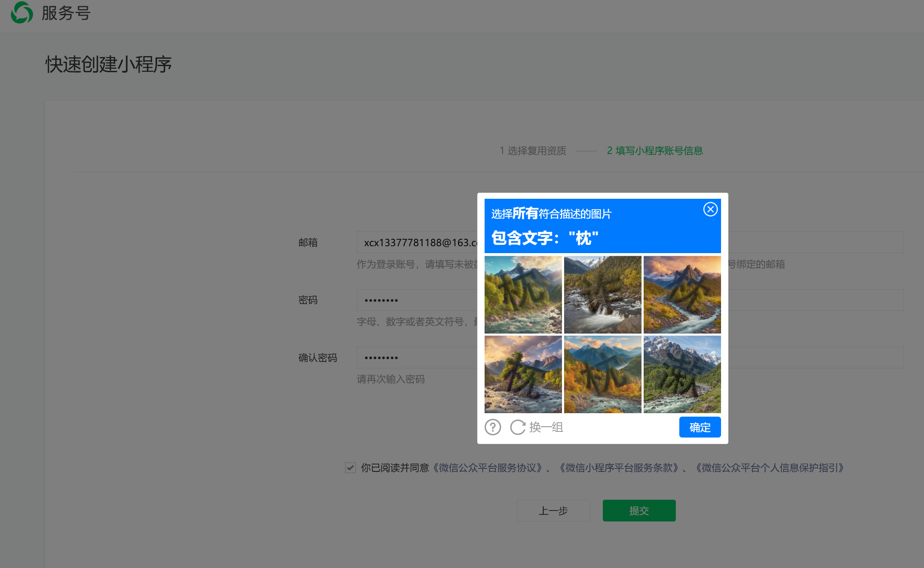Screen dimensions: 924x568
Task: Toggle the agreement checkbox 你已阅读并同意
Action: pos(350,468)
